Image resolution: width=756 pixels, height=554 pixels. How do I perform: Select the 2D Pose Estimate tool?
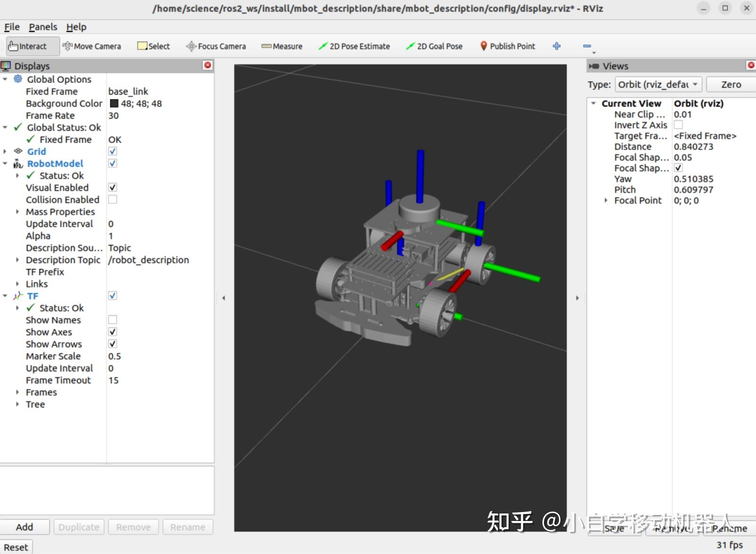354,46
